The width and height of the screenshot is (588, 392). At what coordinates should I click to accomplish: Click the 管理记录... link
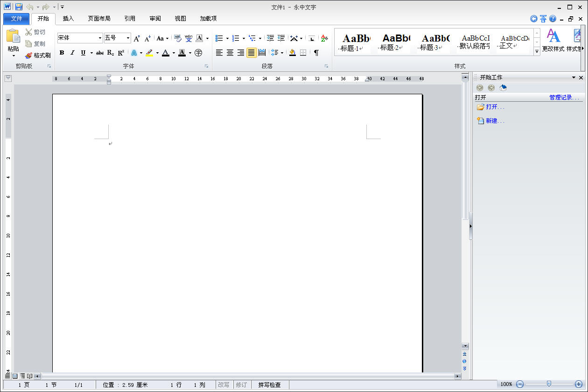point(564,98)
